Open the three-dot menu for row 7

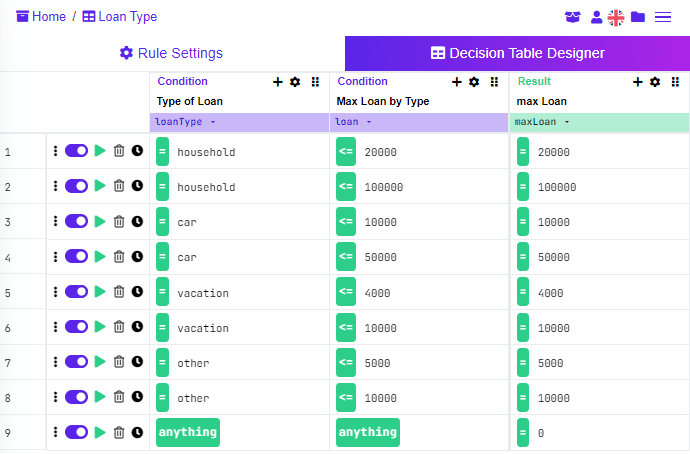(x=55, y=362)
